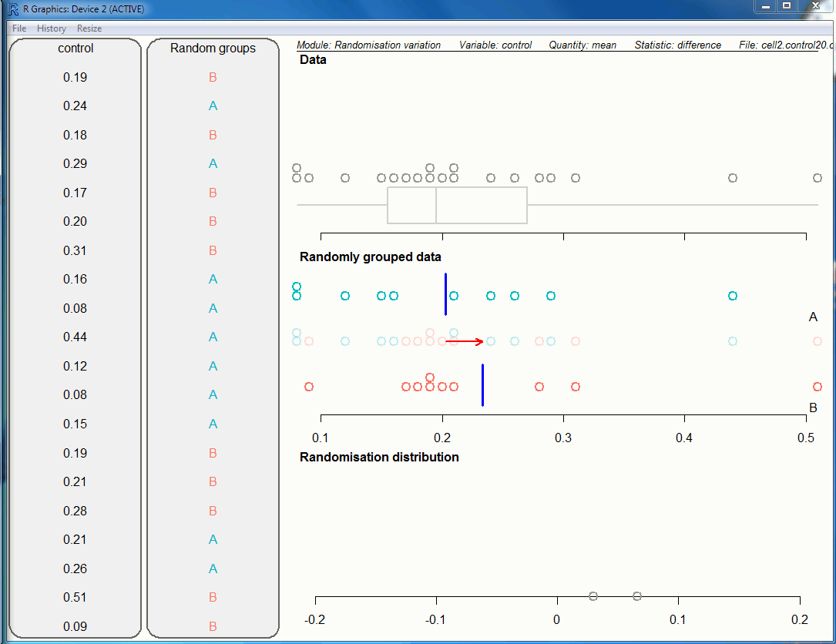
Task: Click the teal group A point near 0.44
Action: click(733, 296)
